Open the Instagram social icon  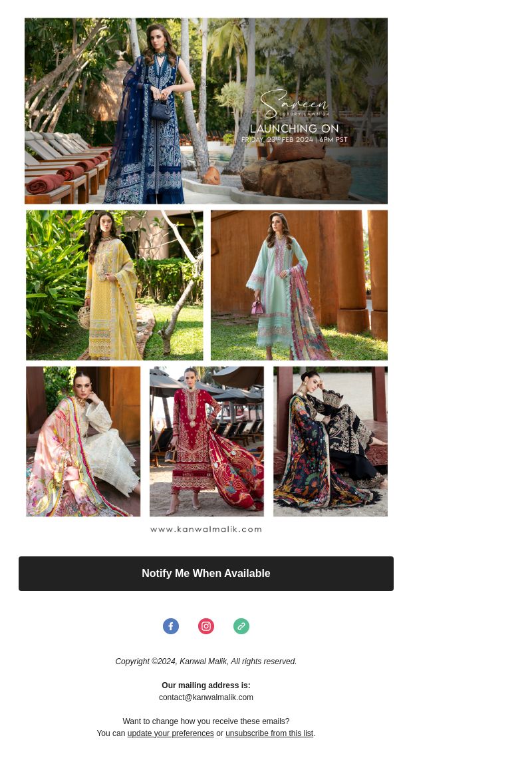coord(206,626)
